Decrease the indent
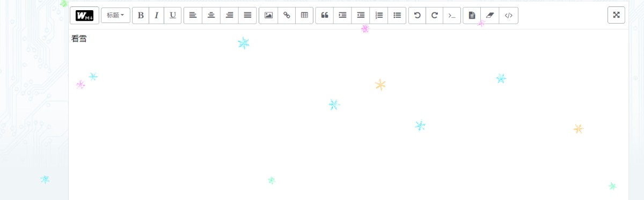644x200 pixels. coord(361,16)
